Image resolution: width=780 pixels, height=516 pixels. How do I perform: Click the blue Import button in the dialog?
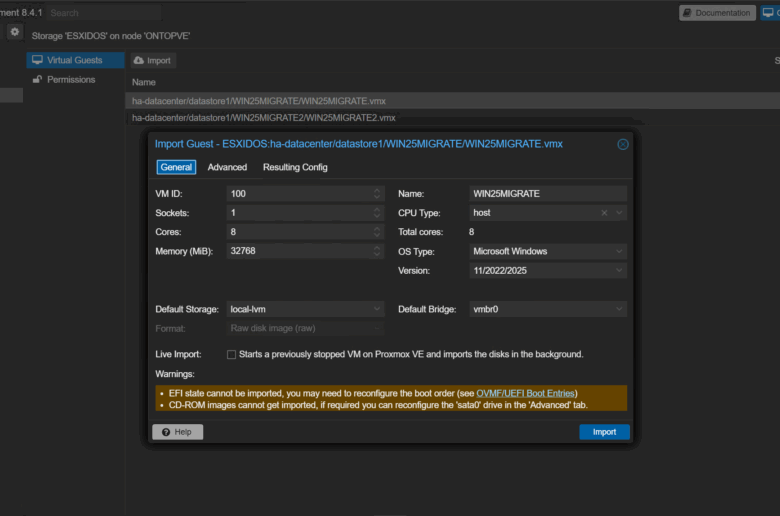pyautogui.click(x=604, y=432)
